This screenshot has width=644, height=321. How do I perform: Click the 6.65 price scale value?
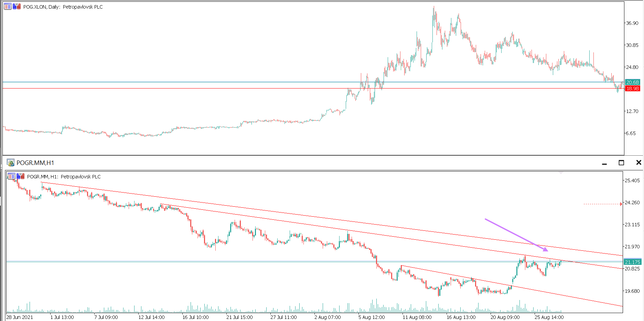(x=631, y=133)
